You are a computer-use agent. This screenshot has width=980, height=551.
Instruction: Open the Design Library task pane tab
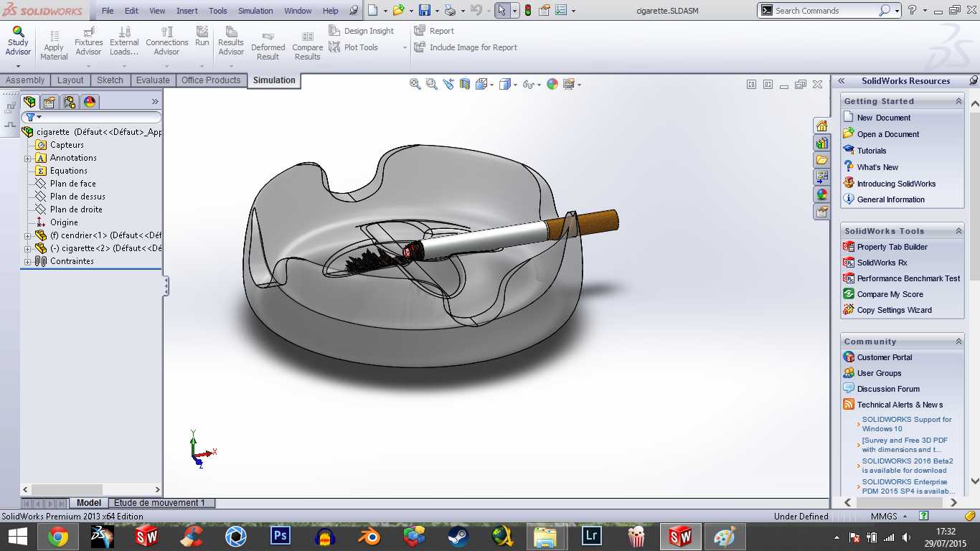[821, 143]
